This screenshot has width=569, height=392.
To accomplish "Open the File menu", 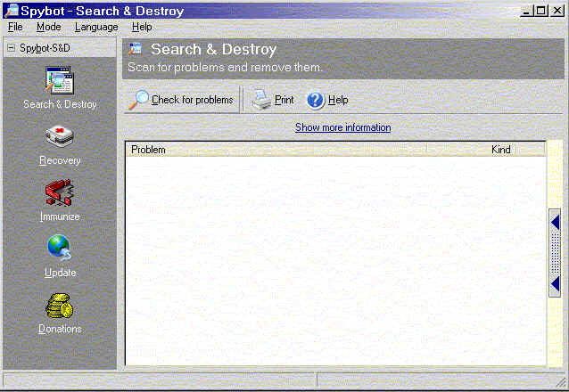I will tap(15, 27).
